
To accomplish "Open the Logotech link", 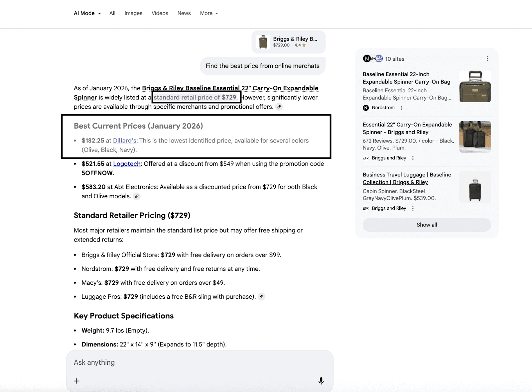I will point(127,164).
